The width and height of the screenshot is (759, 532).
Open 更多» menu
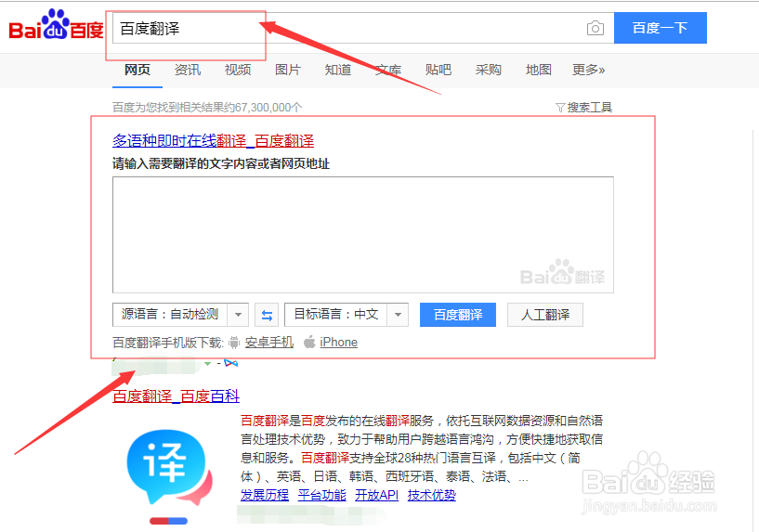[589, 71]
